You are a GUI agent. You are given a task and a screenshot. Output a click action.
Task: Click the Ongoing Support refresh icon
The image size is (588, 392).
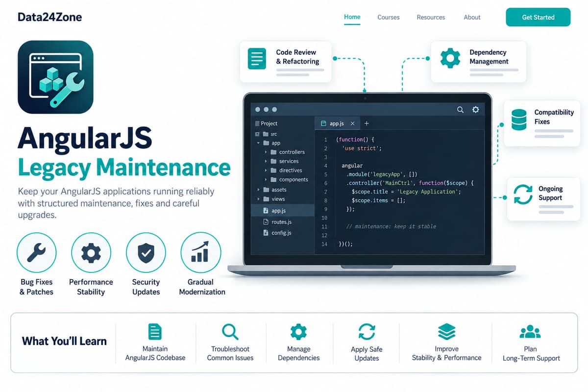click(523, 194)
